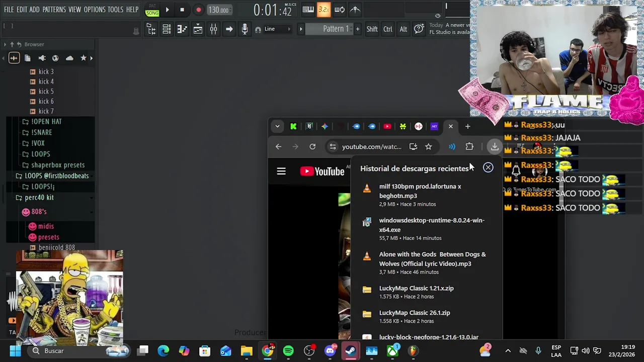Open Chrome extensions puzzle icon
The width and height of the screenshot is (644, 362).
pyautogui.click(x=469, y=146)
